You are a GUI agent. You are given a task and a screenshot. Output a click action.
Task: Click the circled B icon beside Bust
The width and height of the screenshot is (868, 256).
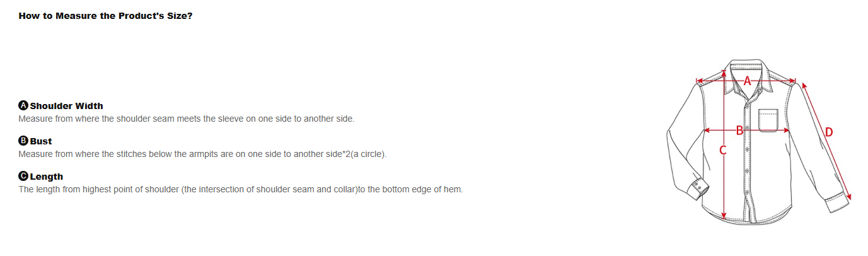[23, 141]
